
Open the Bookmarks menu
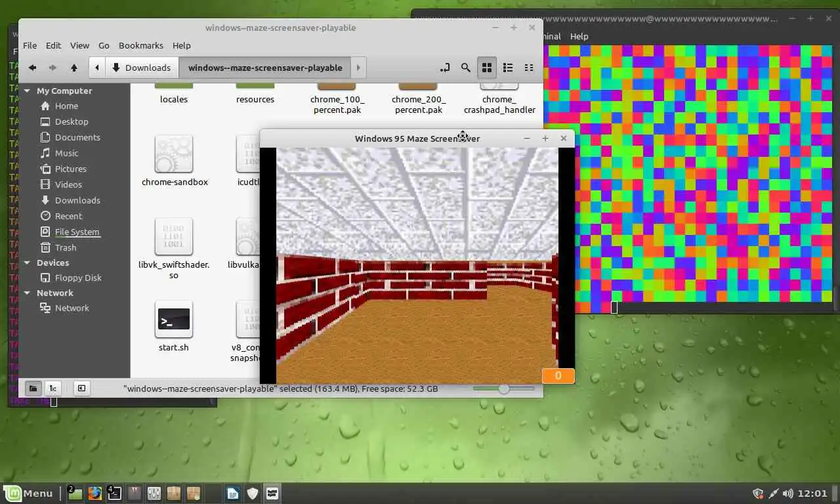[x=141, y=45]
